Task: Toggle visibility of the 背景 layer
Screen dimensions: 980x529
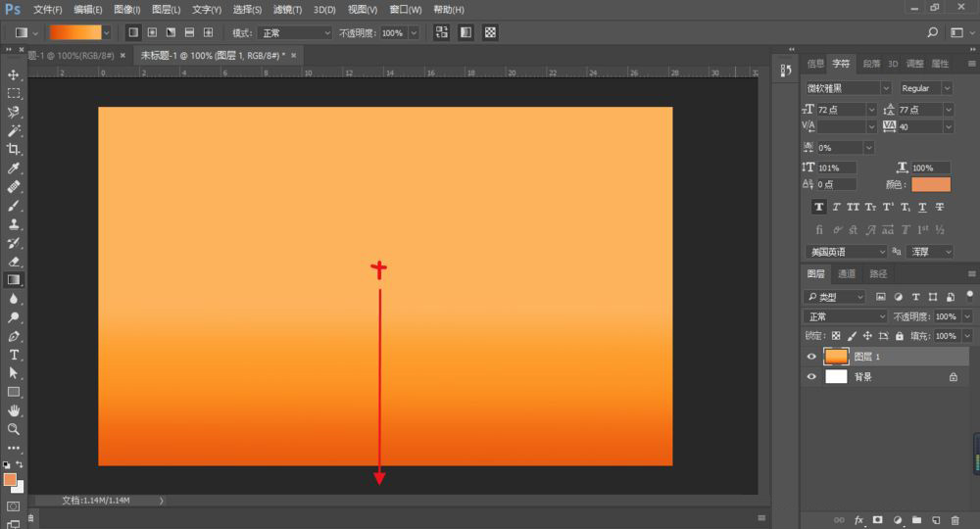Action: point(811,376)
